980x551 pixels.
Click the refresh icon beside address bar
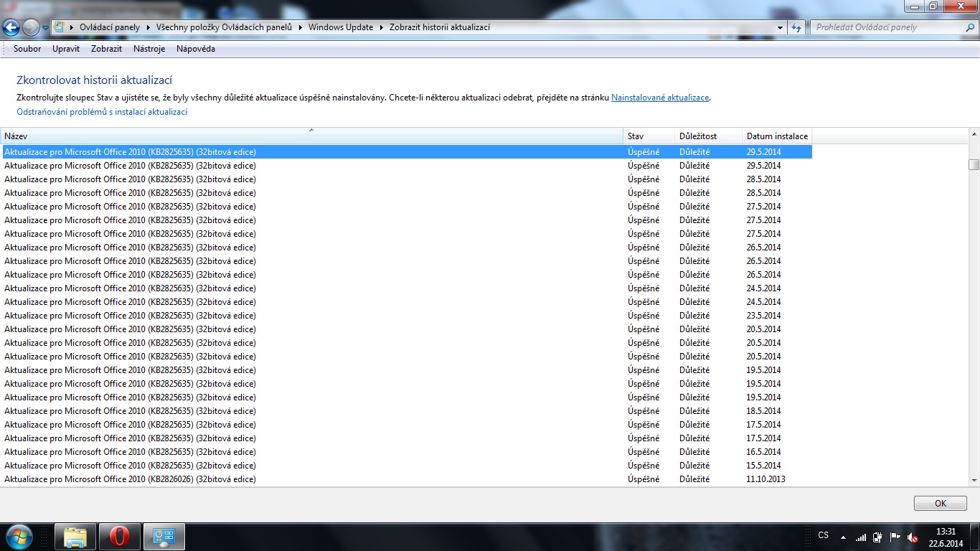[796, 28]
